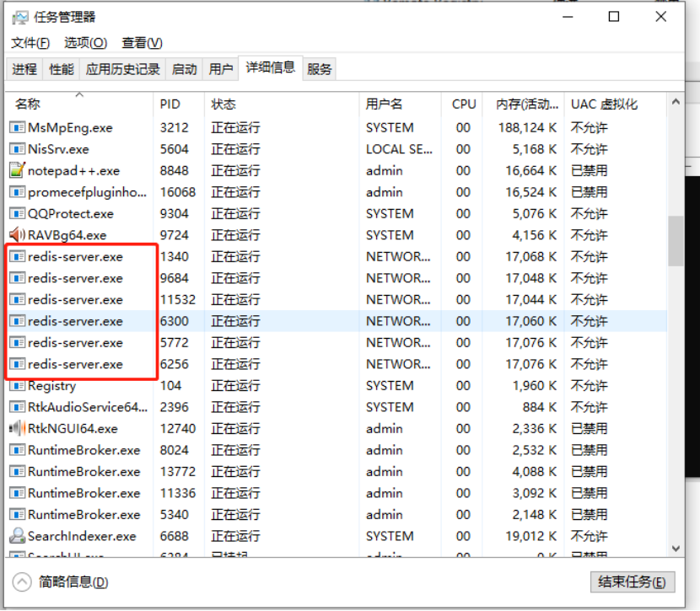Sort by the UAC 虚拟化 column header
Viewport: 700px width, 611px height.
(x=616, y=104)
